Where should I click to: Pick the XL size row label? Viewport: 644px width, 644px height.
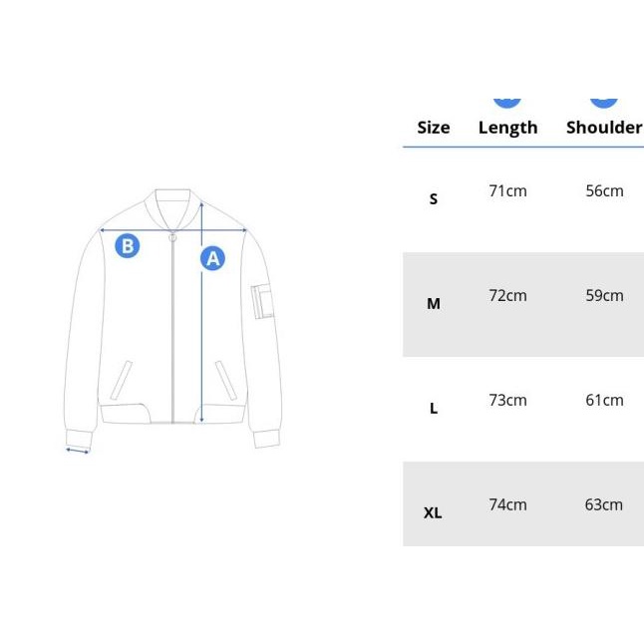point(433,513)
